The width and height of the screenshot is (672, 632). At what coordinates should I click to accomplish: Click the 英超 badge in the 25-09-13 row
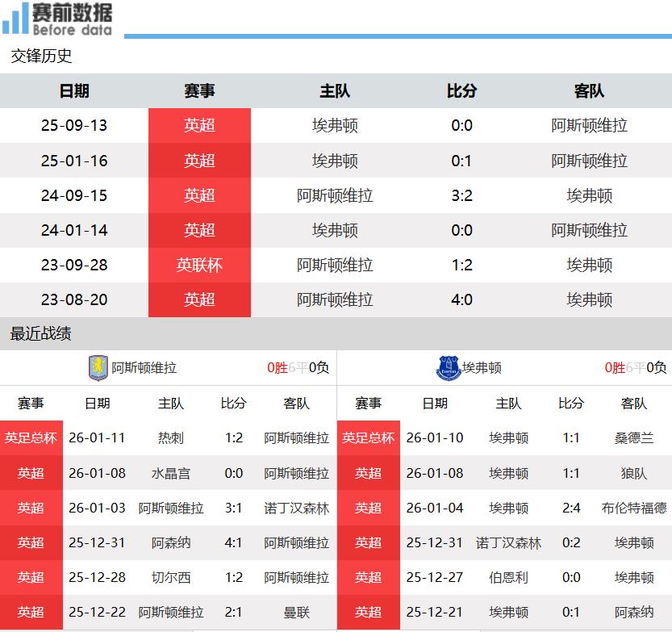pyautogui.click(x=199, y=126)
